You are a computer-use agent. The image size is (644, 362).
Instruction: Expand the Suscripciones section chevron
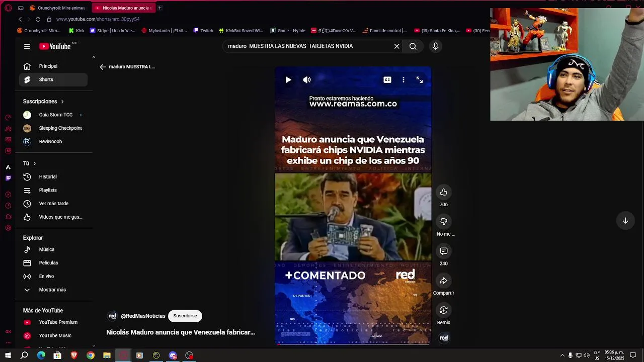pos(62,102)
